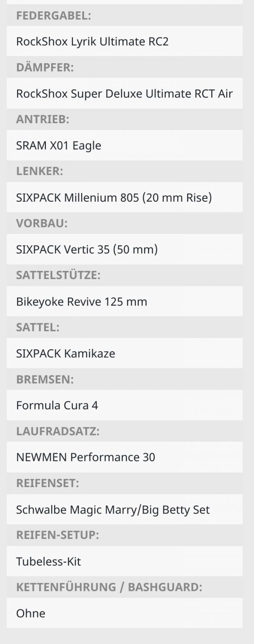
Task: Click the RockShox Lyrik Ultimate RC2 field
Action: point(92,41)
